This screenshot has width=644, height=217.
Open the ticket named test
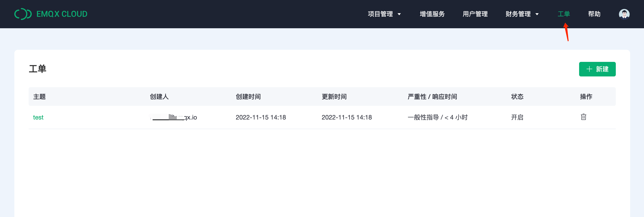tap(38, 117)
